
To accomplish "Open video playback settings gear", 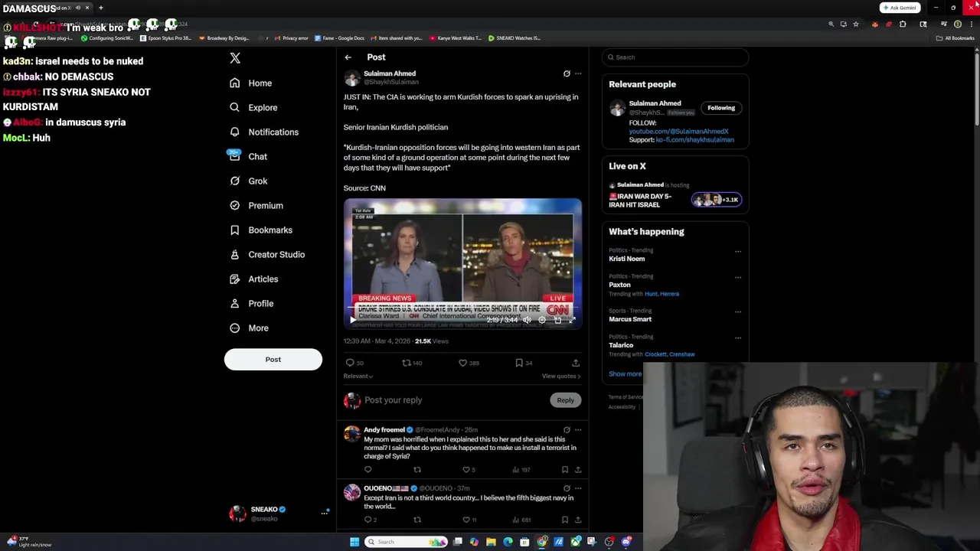I will (542, 320).
